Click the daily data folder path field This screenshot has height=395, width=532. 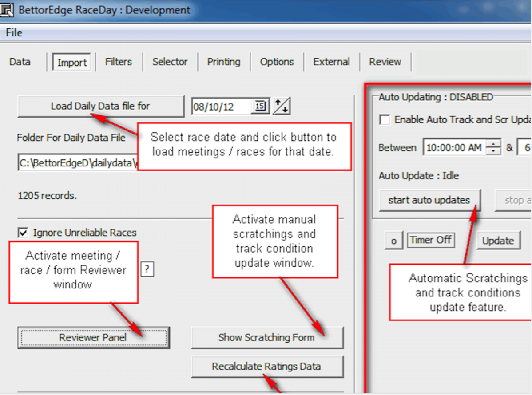(75, 163)
